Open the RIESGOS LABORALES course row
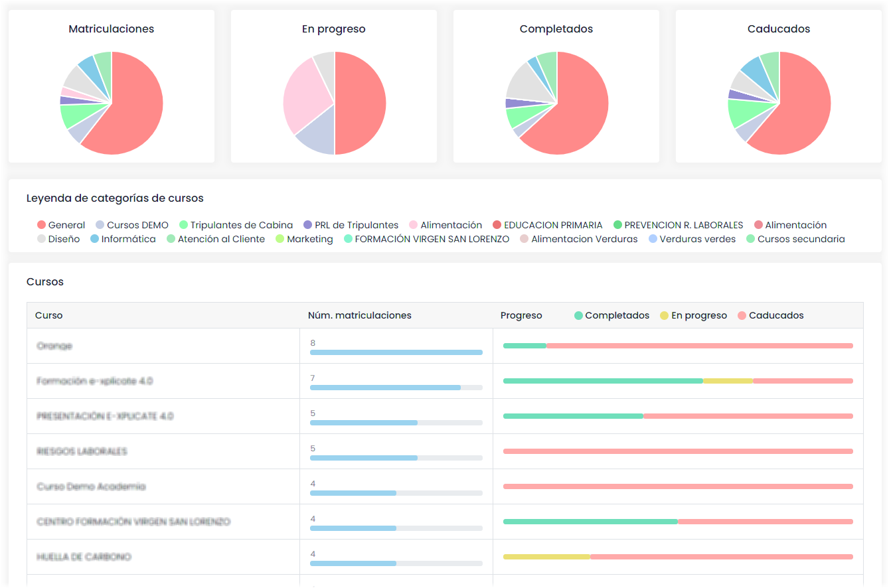Image resolution: width=889 pixels, height=588 pixels. (82, 451)
